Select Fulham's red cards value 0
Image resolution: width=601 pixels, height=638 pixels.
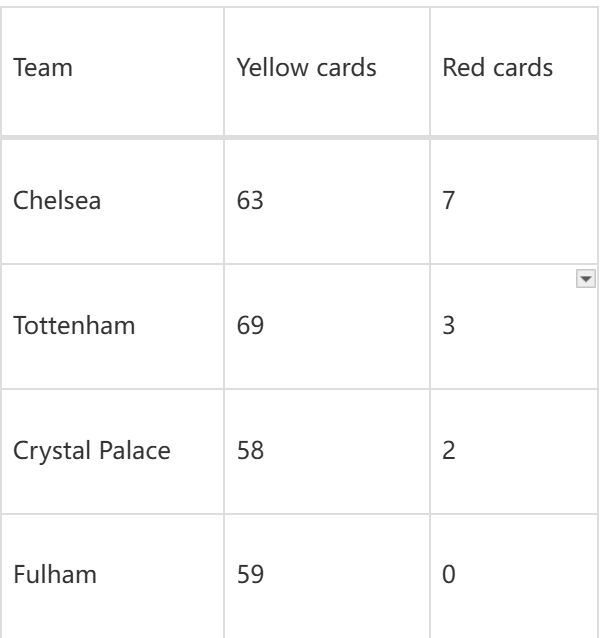coord(449,577)
